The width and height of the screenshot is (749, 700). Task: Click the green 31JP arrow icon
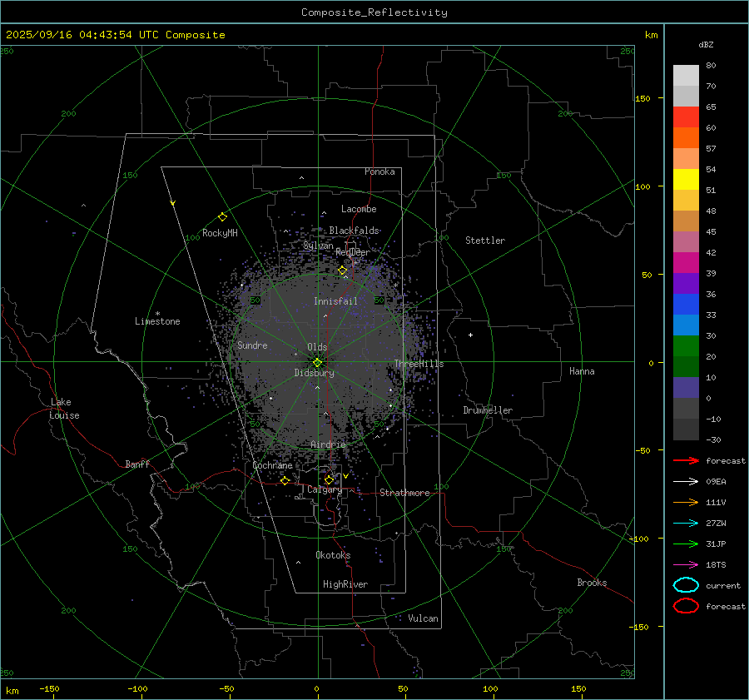686,544
